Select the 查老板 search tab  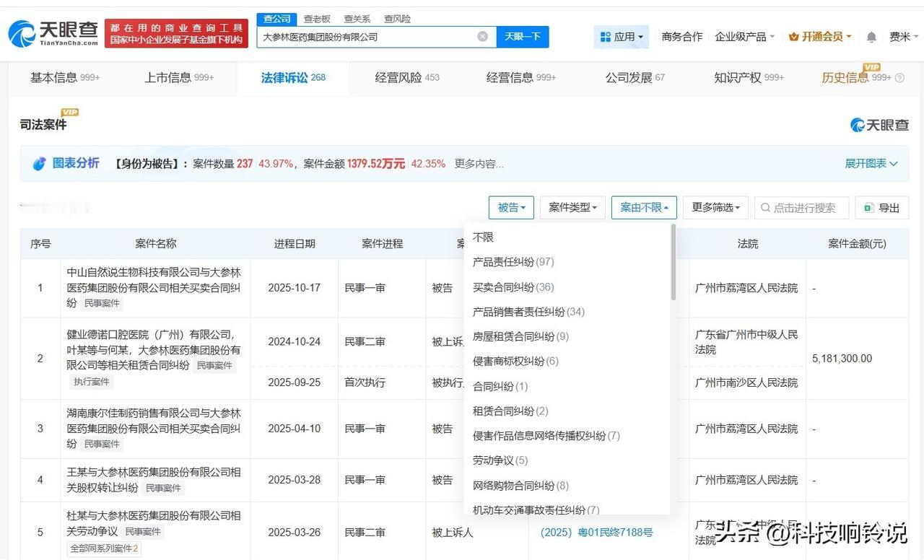pyautogui.click(x=316, y=19)
